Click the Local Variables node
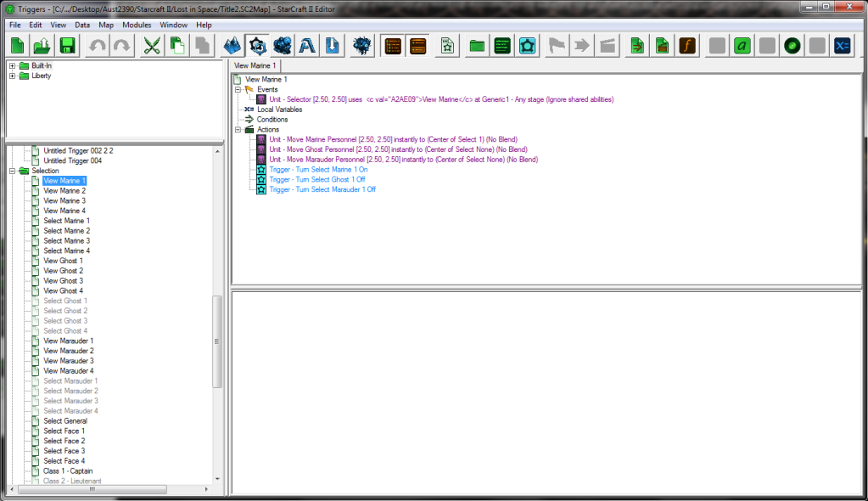Image resolution: width=868 pixels, height=501 pixels. 279,110
